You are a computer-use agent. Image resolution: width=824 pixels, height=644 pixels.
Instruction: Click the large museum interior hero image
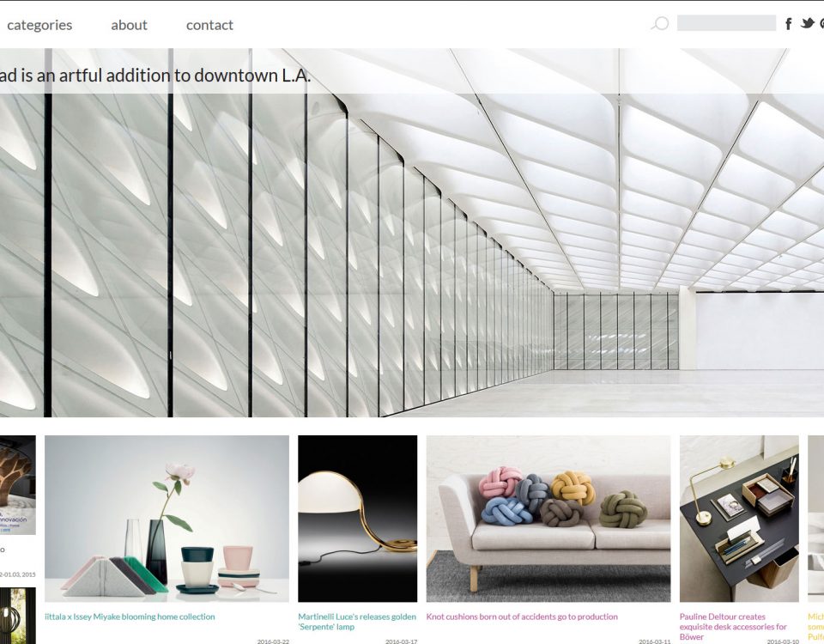coord(412,255)
